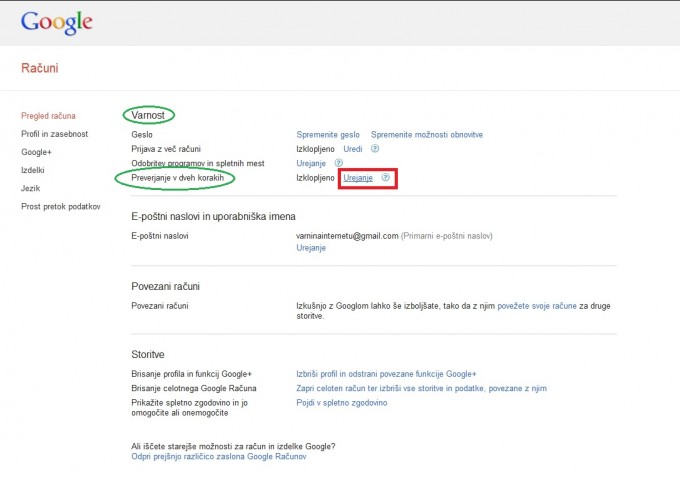680x478 pixels.
Task: Open help icon for Preverjanje v dveh korakih
Action: coord(386,177)
